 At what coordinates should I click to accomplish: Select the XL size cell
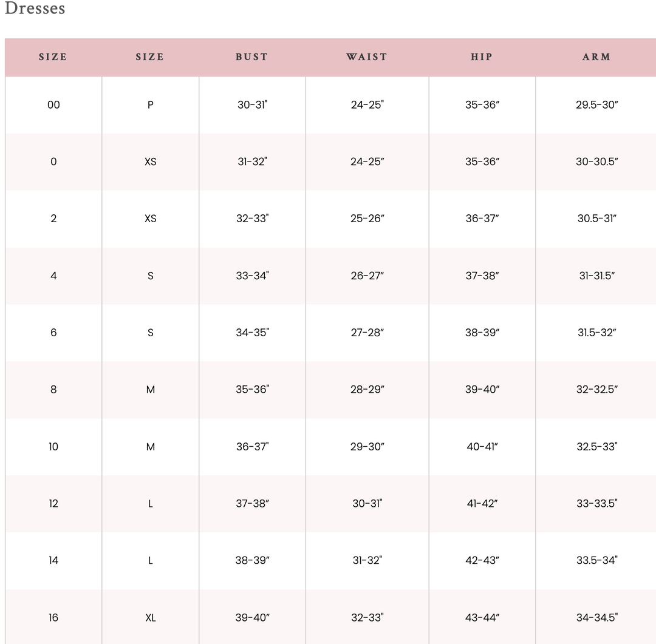151,618
